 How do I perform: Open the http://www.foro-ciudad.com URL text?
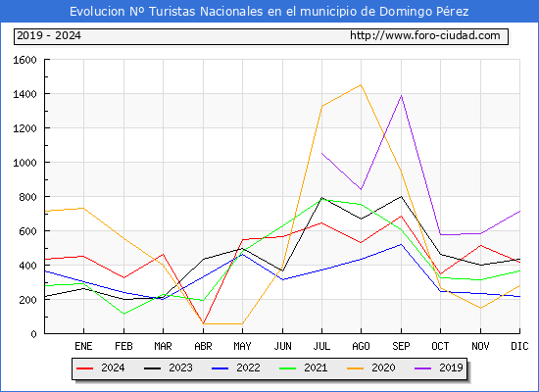(425, 35)
